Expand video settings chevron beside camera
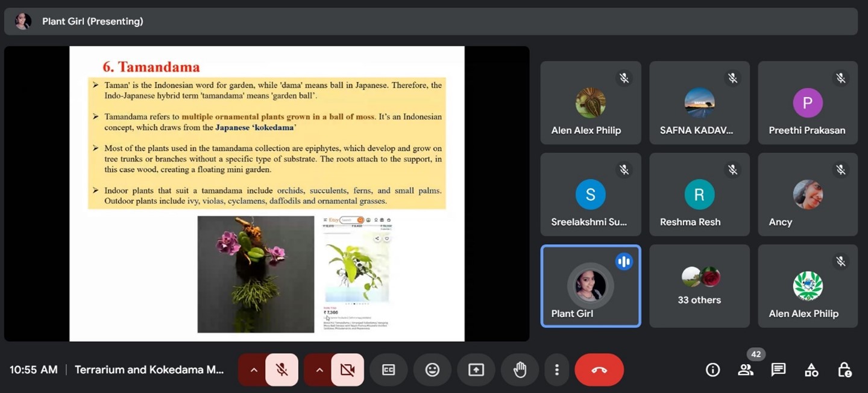The image size is (868, 393). [x=319, y=369]
